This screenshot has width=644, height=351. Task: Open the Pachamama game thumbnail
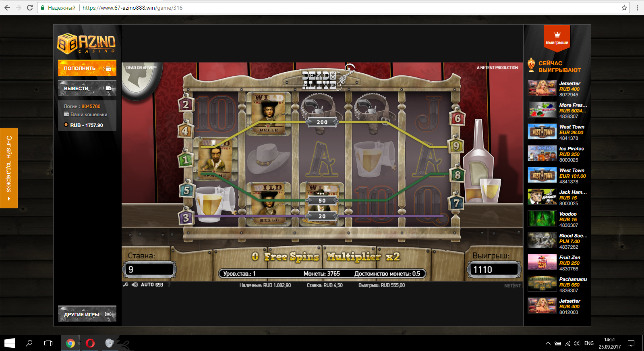pyautogui.click(x=542, y=284)
